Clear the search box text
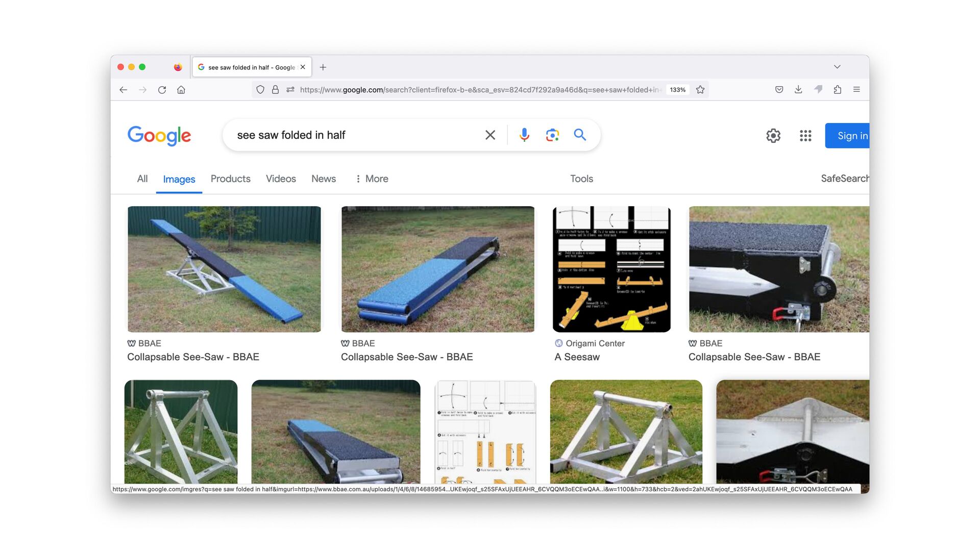The image size is (980, 551). pyautogui.click(x=490, y=135)
